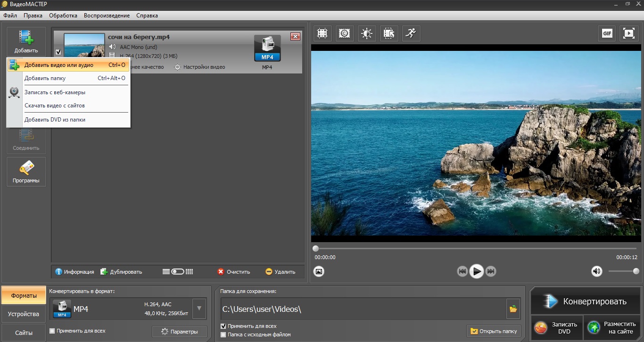Image resolution: width=644 pixels, height=342 pixels.
Task: Click the speed change running-man icon
Action: (x=411, y=33)
